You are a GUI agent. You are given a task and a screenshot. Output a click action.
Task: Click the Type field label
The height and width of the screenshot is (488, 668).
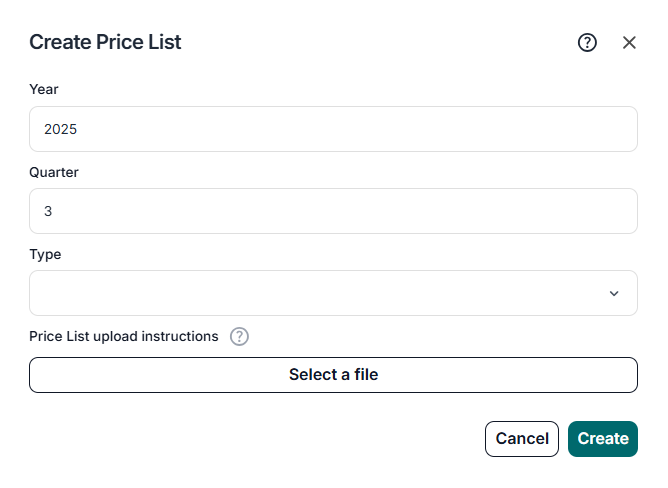[x=45, y=254]
